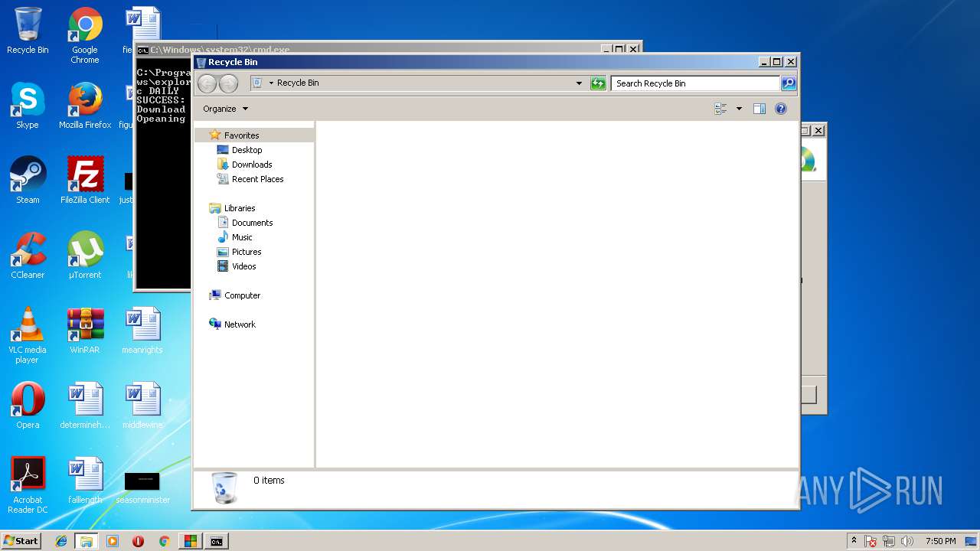Open middlewine Word document on desktop
The width and height of the screenshot is (980, 551).
(142, 406)
